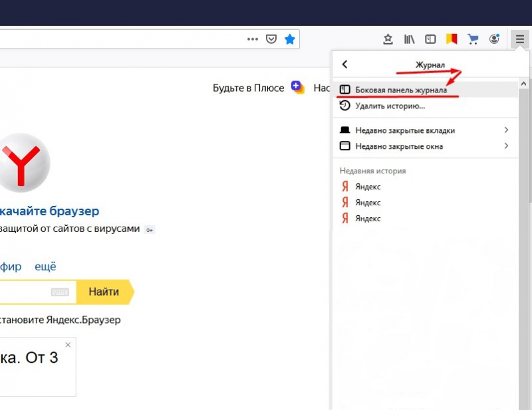The width and height of the screenshot is (532, 410).
Task: Open the shopping cart extension icon
Action: (473, 39)
